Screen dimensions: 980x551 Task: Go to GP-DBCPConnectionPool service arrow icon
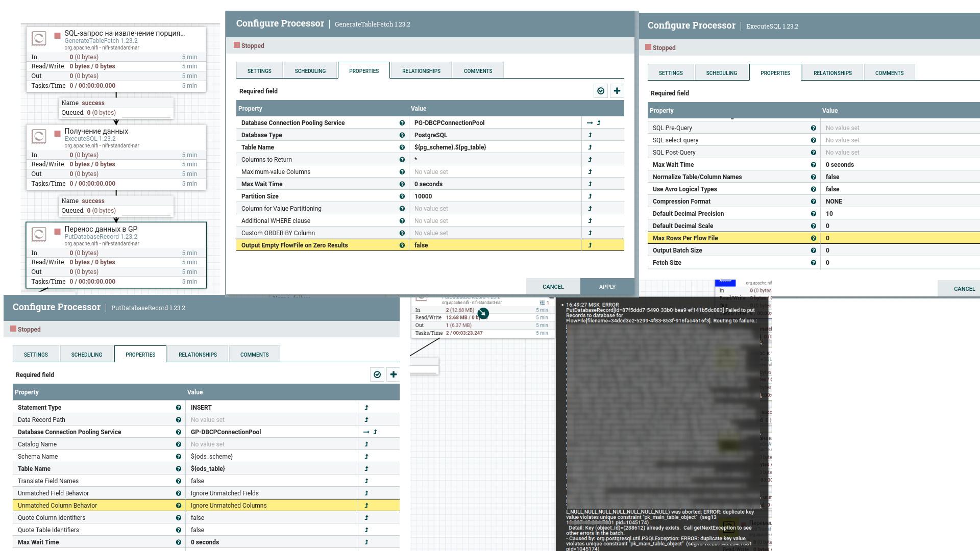click(x=366, y=432)
